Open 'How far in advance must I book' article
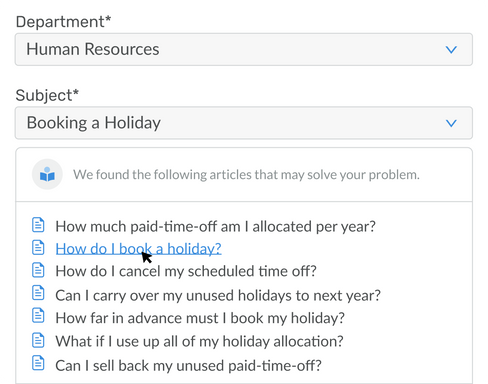 pos(200,318)
